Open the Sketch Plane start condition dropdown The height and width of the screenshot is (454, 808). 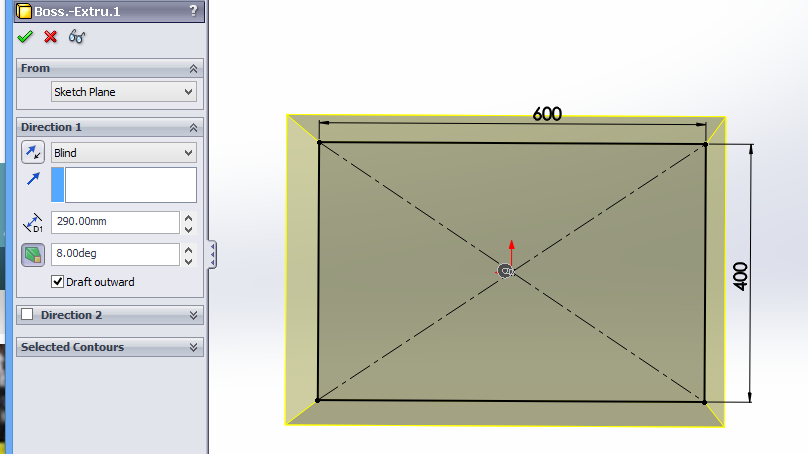pos(124,92)
